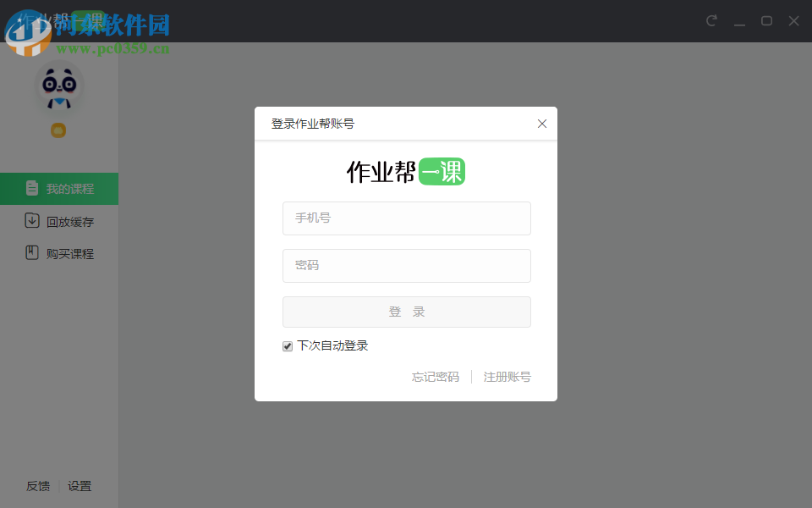Click the 手机号 phone number input field
The height and width of the screenshot is (508, 812).
point(406,218)
